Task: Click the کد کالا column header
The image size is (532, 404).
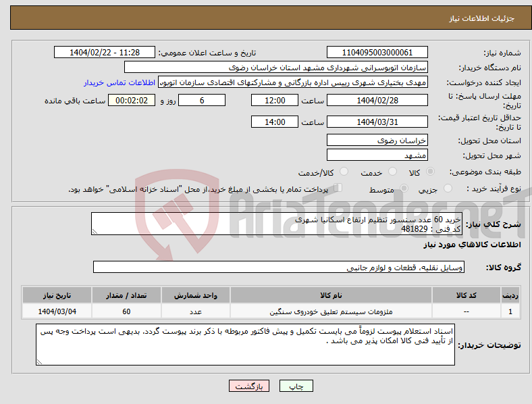Action: tap(467, 295)
